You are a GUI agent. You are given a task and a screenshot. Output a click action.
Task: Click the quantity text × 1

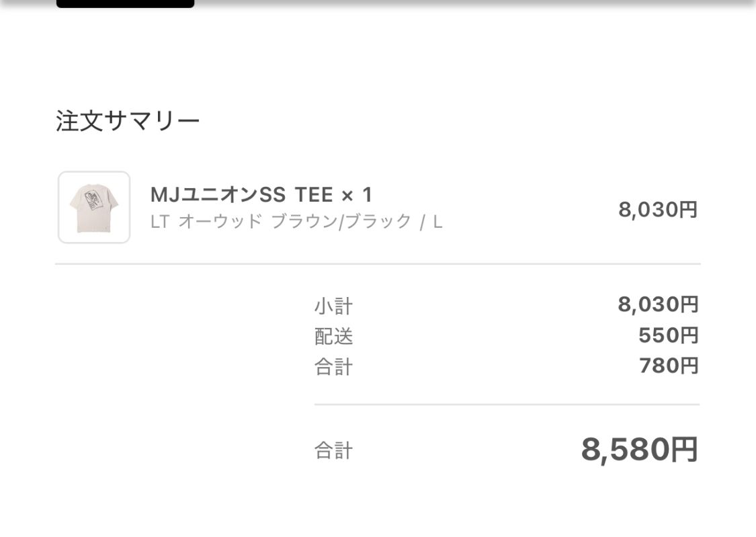(358, 195)
